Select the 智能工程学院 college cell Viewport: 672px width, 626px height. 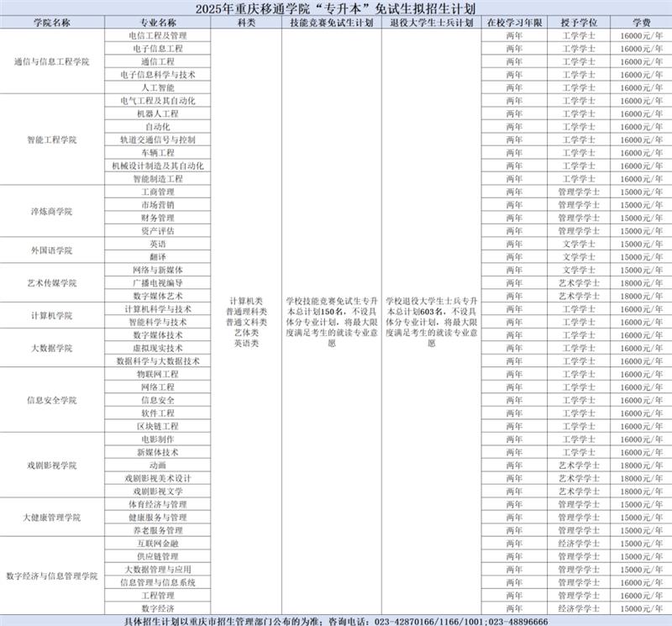click(52, 139)
